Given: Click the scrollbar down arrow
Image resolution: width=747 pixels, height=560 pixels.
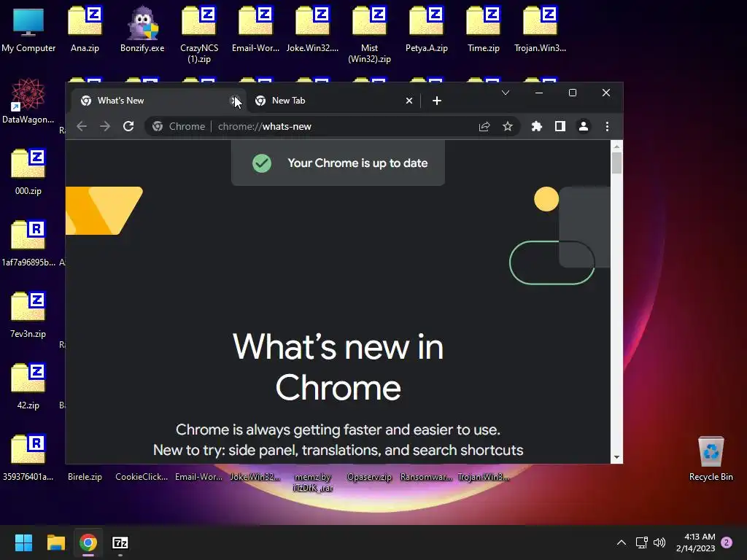Looking at the screenshot, I should 616,457.
